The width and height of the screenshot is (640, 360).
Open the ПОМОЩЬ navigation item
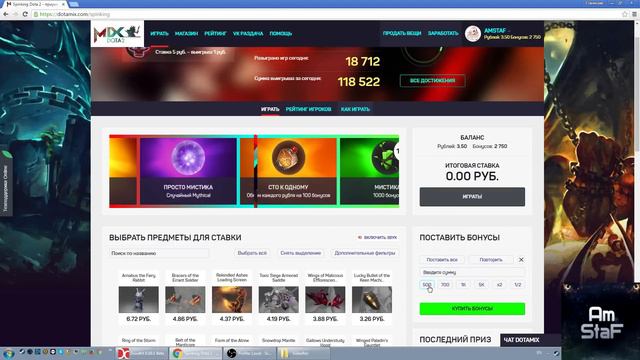pos(280,33)
